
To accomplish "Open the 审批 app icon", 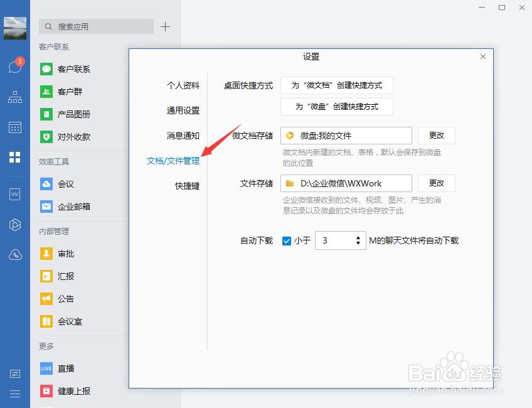I will pos(46,254).
